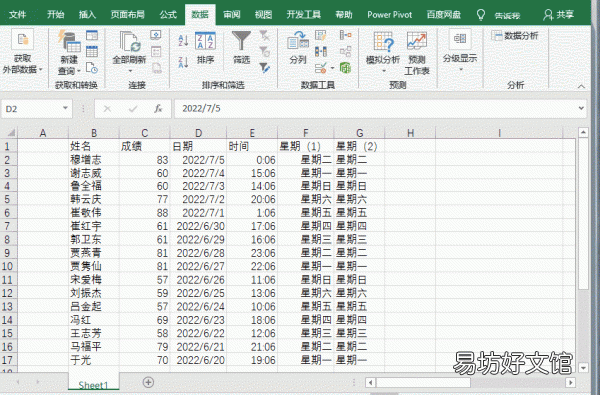The image size is (600, 395).
Task: Click the 数据分析 button
Action: 515,36
